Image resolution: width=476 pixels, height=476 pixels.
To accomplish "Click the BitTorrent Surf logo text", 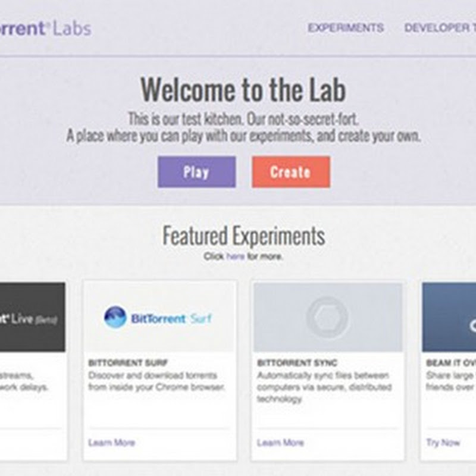I will pos(171,319).
